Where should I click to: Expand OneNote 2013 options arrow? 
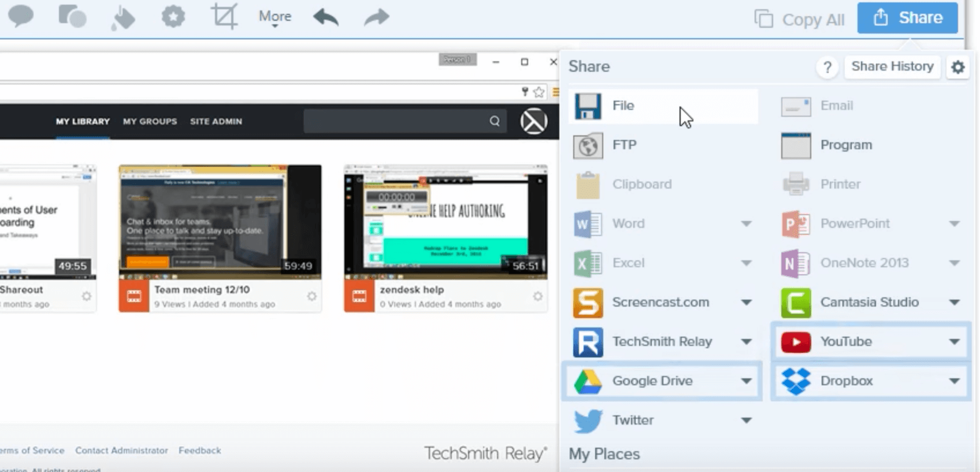point(954,263)
